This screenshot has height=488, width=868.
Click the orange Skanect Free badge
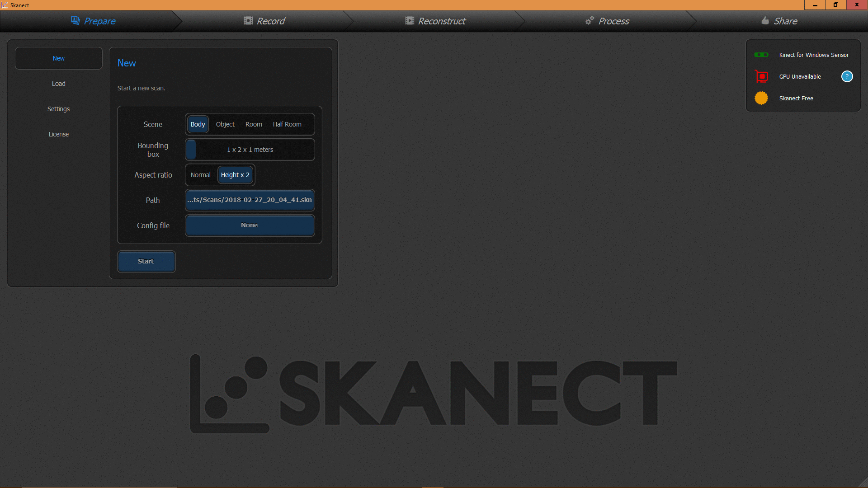[761, 98]
